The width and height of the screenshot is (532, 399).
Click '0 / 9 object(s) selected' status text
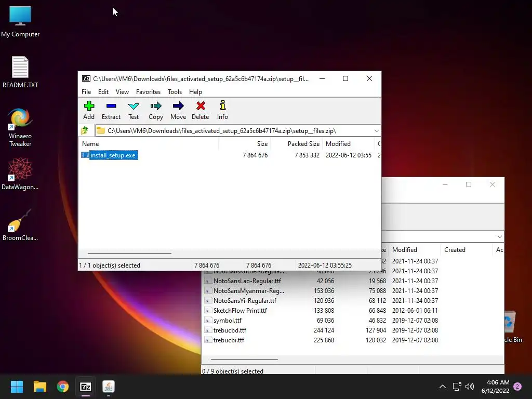coord(232,371)
